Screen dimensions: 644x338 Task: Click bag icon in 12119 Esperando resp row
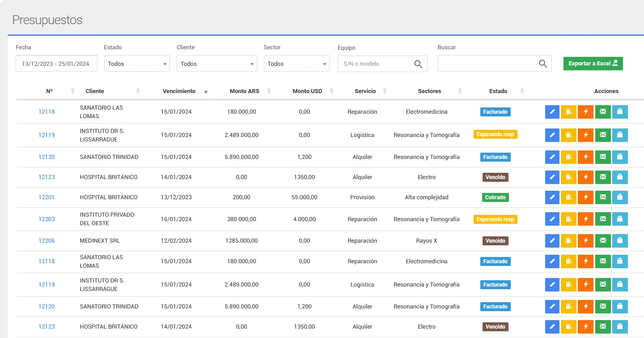(620, 135)
